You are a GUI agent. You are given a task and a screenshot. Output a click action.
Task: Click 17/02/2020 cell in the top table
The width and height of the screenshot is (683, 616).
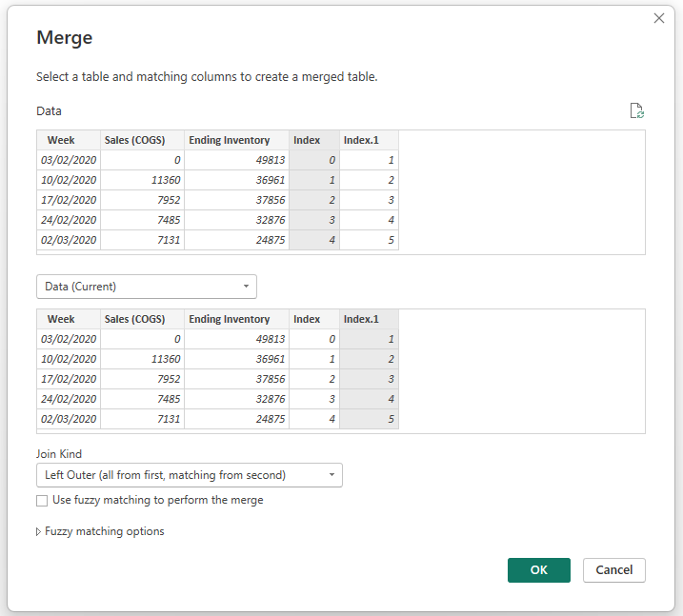tap(69, 200)
